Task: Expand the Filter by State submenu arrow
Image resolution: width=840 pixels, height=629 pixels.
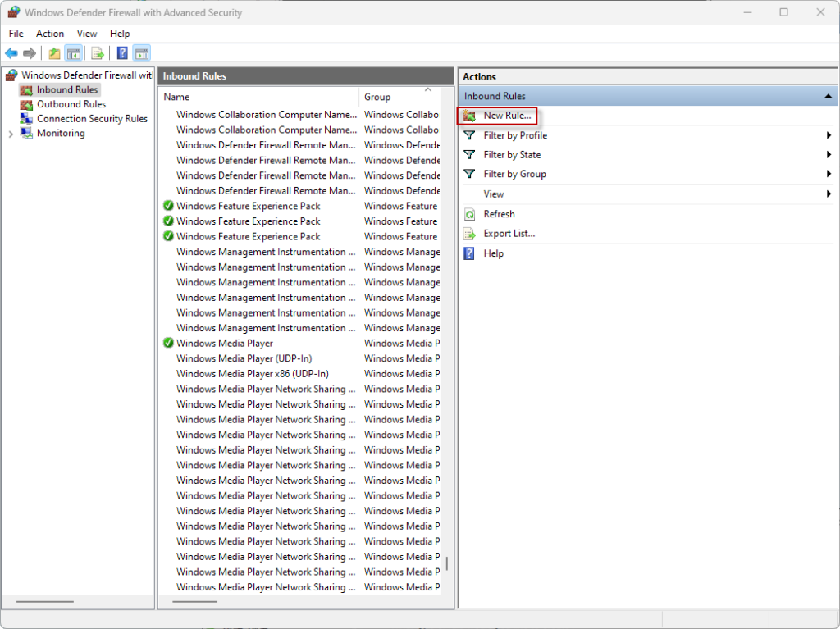Action: (829, 155)
